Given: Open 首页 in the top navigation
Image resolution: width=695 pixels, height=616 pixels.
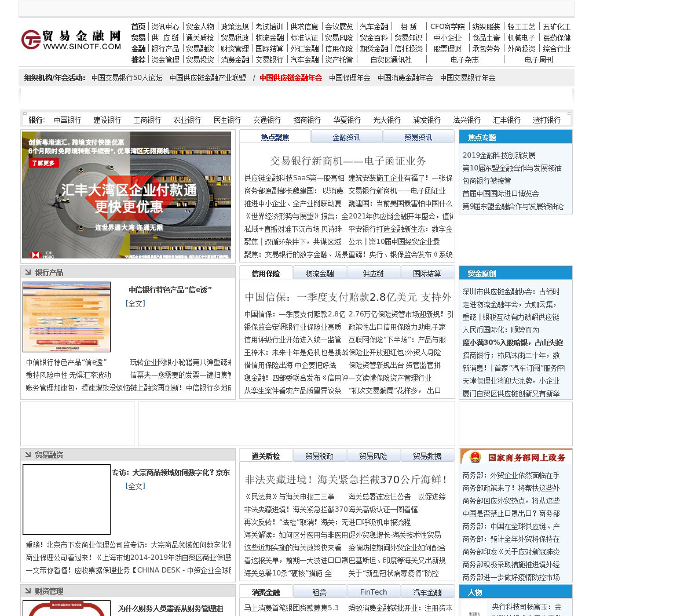Looking at the screenshot, I should pos(138,27).
